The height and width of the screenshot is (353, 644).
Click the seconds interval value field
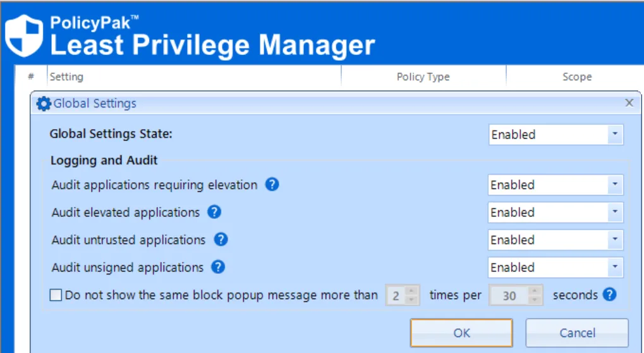[x=509, y=295]
